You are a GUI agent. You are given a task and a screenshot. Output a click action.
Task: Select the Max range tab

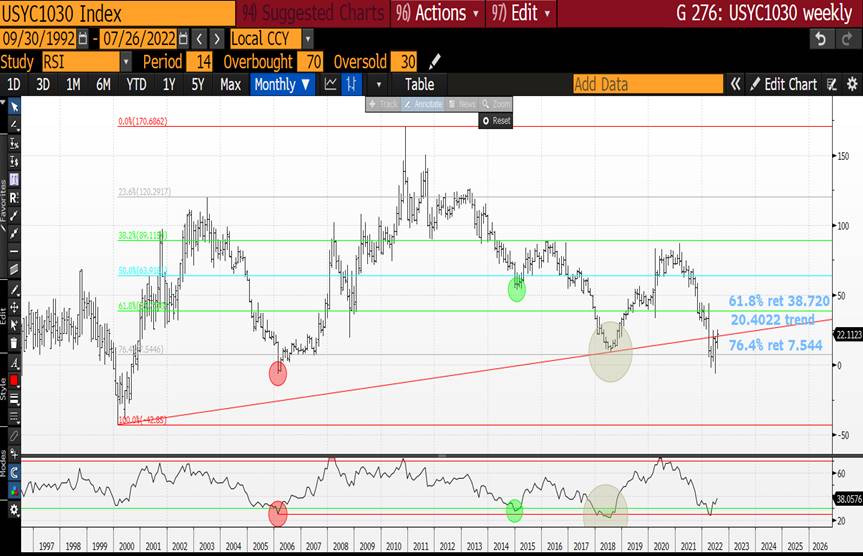tap(230, 84)
